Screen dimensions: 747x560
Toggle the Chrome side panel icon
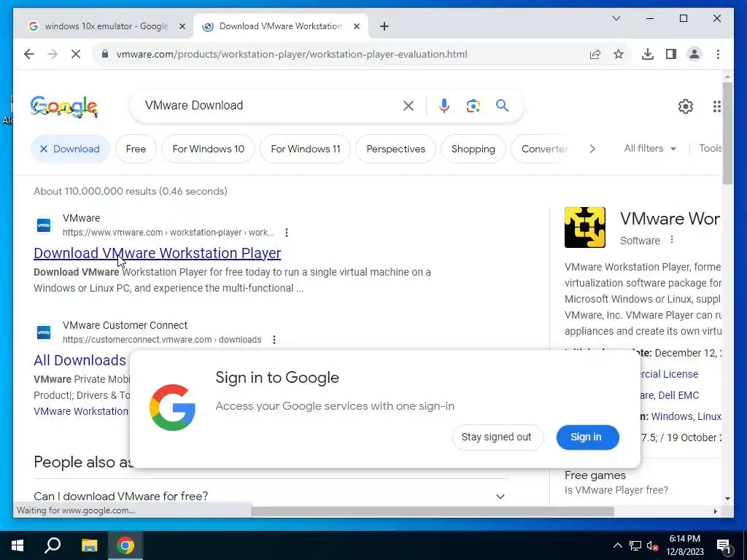tap(671, 54)
